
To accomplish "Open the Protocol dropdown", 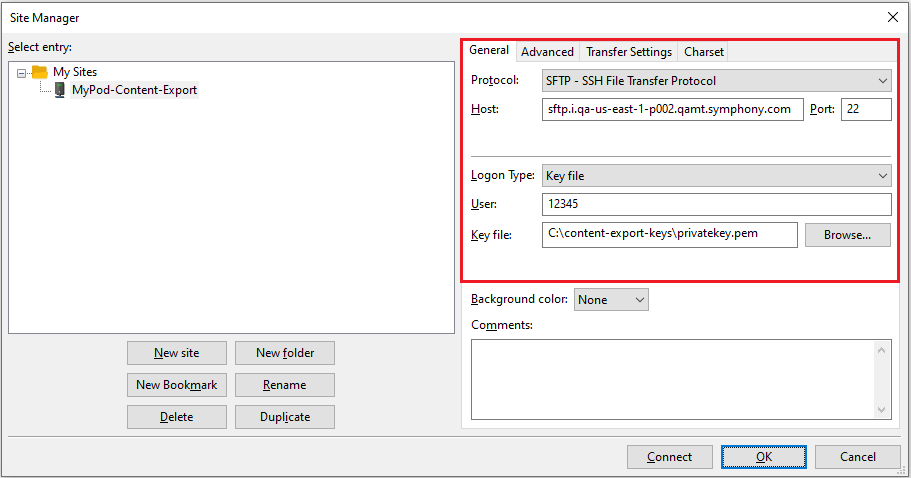I will click(716, 81).
